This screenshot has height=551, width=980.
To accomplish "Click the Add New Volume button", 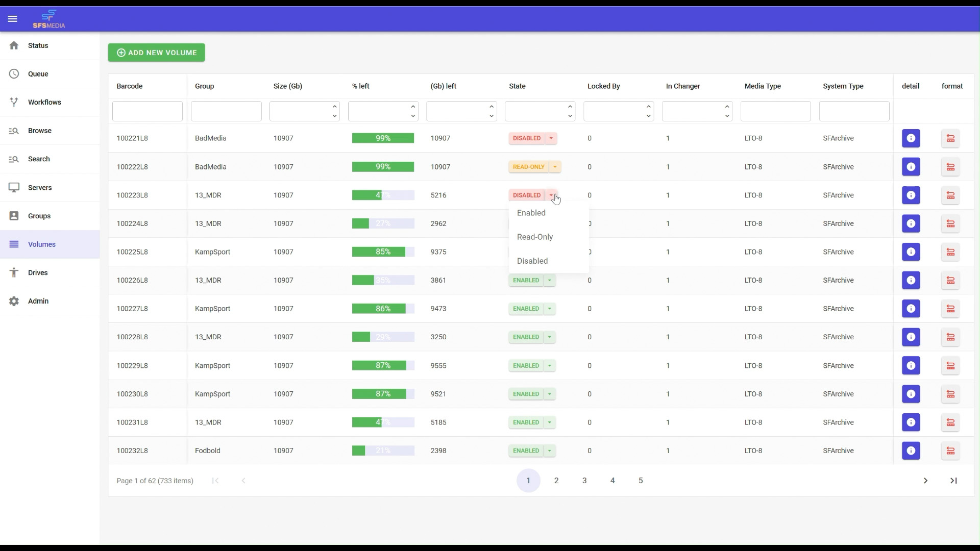I will coord(156,53).
